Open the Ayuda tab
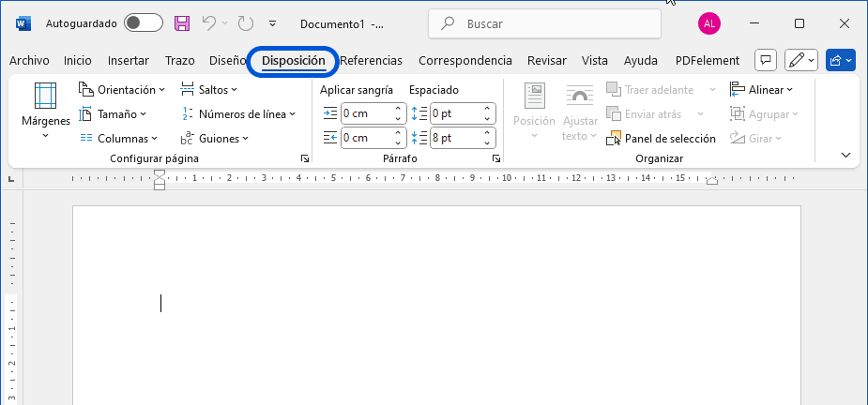868x405 pixels. pyautogui.click(x=641, y=61)
